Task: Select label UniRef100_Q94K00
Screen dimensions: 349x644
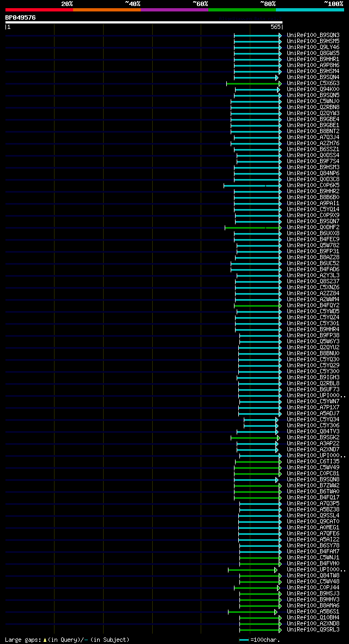Action: [x=313, y=90]
